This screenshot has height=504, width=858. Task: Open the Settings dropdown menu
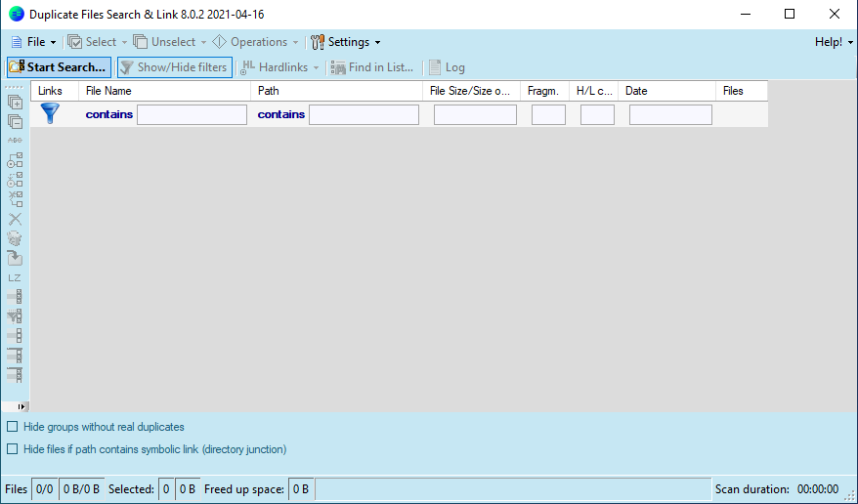(346, 42)
